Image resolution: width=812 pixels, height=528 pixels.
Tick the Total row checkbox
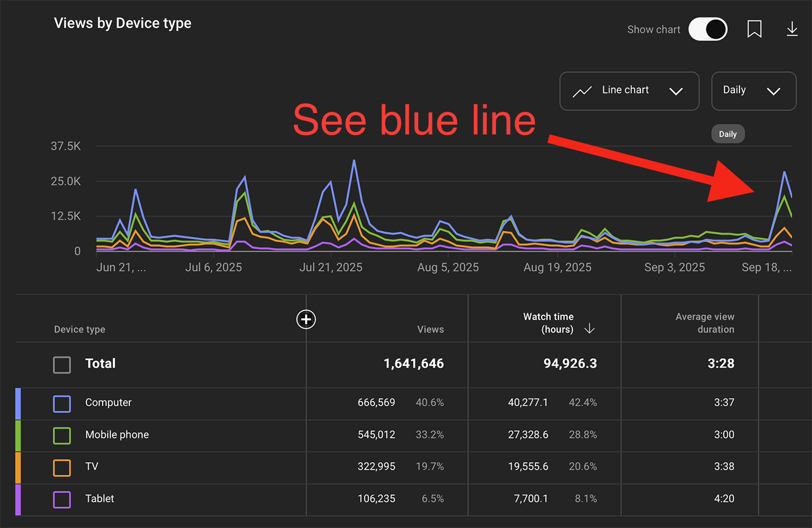coord(62,365)
